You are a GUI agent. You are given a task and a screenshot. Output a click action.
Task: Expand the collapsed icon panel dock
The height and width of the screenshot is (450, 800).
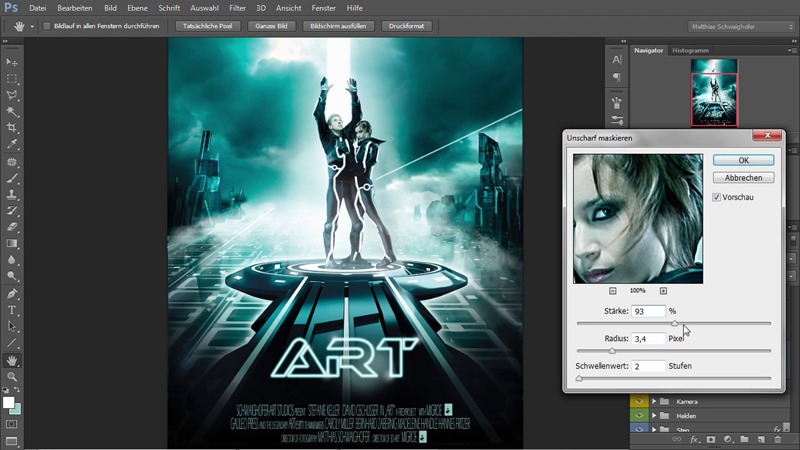(623, 41)
